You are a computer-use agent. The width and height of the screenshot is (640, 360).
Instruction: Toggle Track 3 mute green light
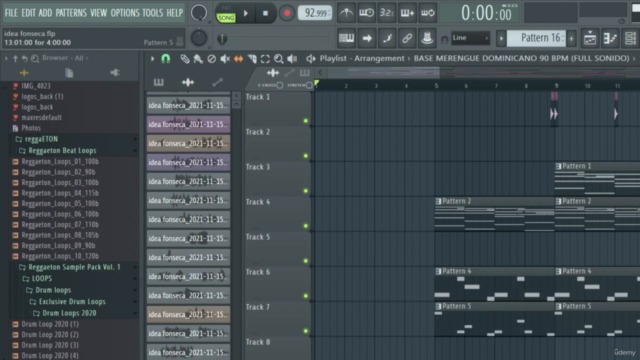[x=306, y=191]
